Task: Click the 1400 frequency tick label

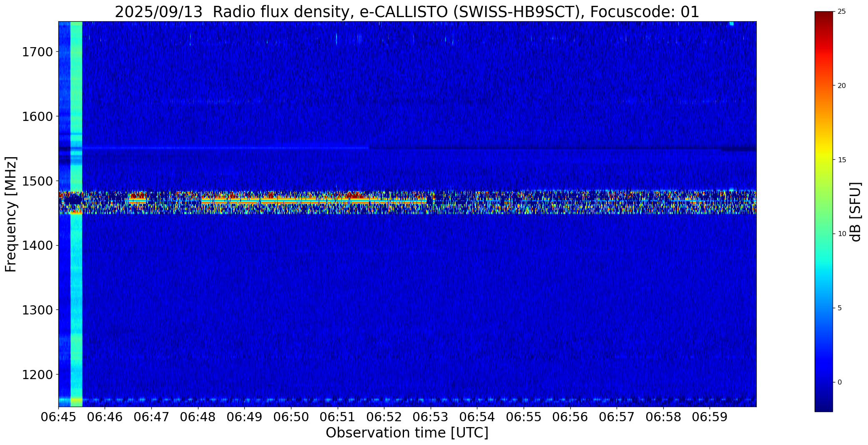Action: point(37,245)
